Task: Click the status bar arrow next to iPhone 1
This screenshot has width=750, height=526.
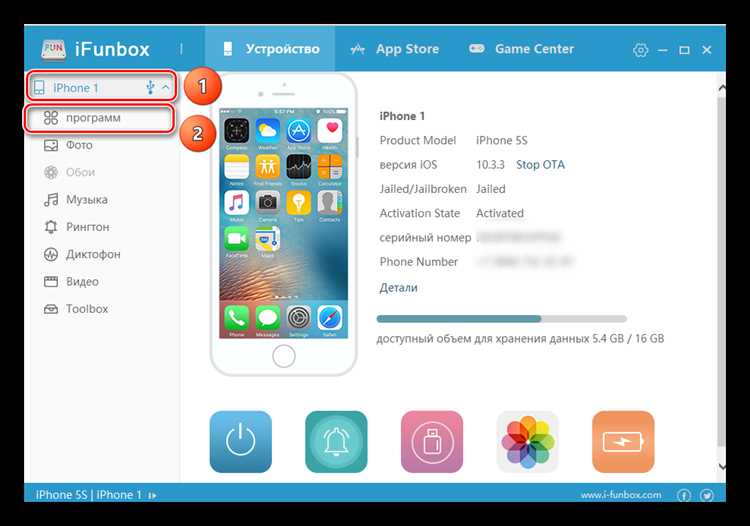Action: point(152,496)
